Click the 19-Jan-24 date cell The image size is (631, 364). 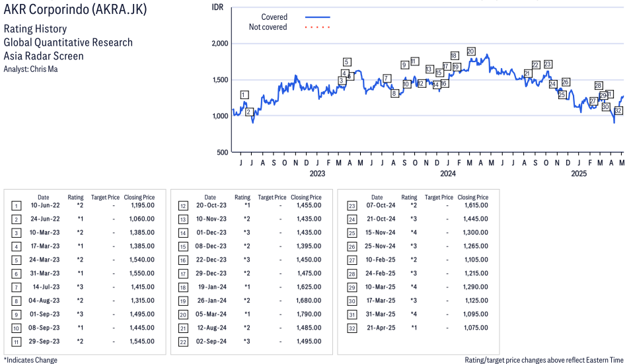213,287
